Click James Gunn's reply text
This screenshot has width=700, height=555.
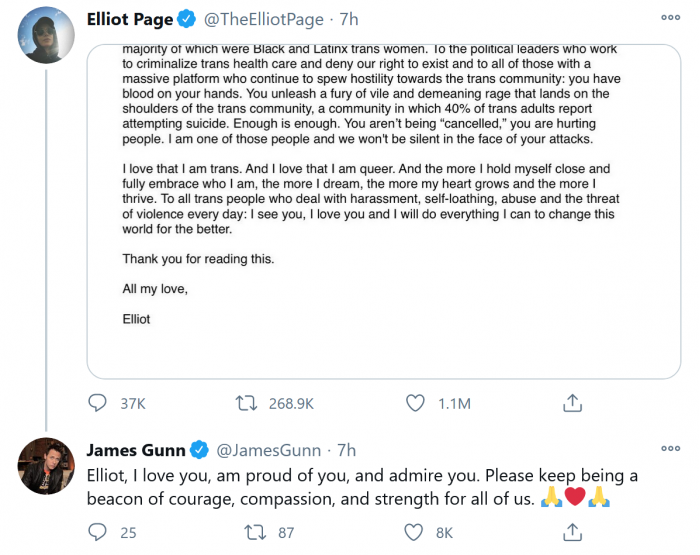[x=360, y=486]
